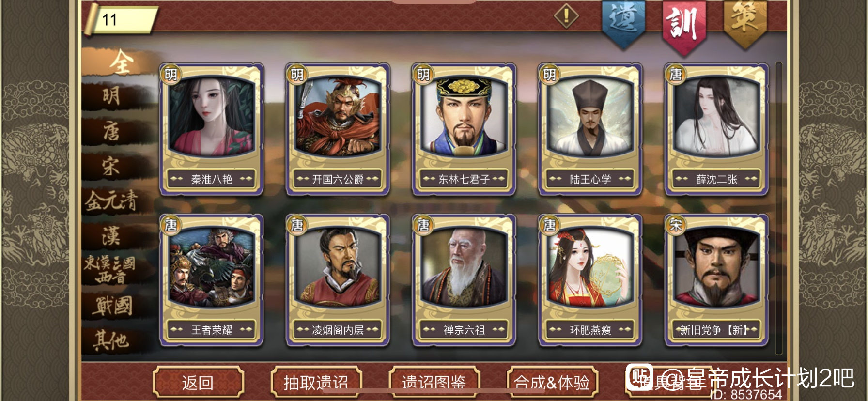Click the vertical scrollbar beside the cards
The width and height of the screenshot is (868, 401).
[x=778, y=208]
